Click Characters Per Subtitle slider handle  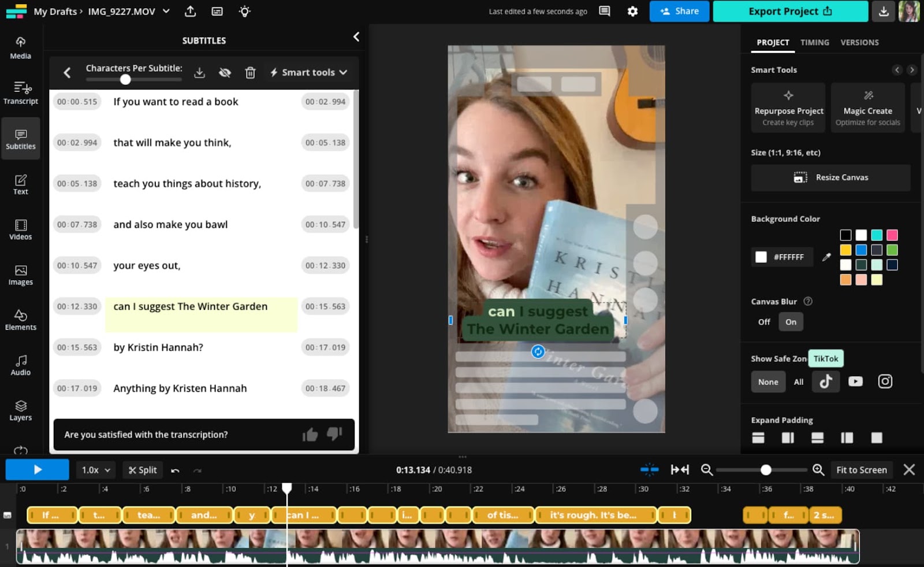click(x=125, y=79)
